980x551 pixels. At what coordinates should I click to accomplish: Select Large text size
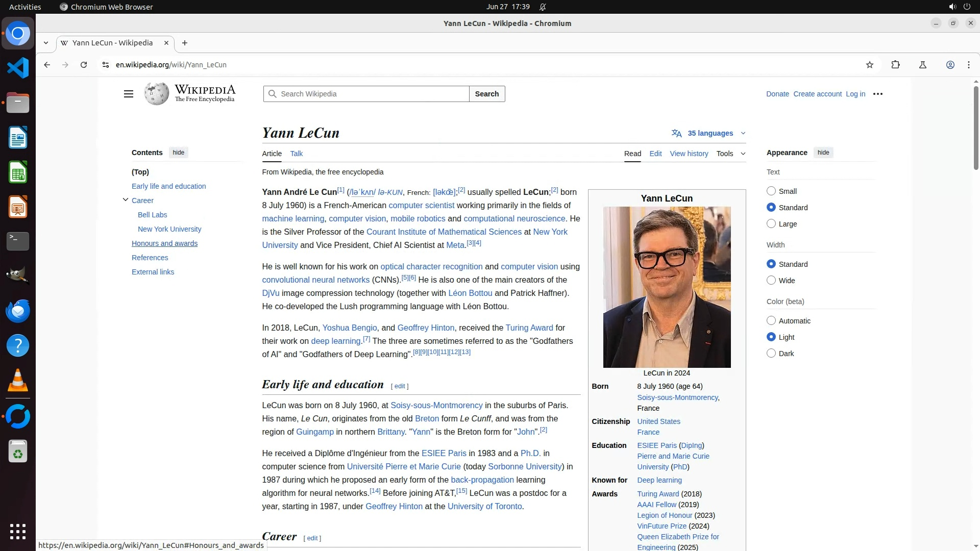pos(771,223)
